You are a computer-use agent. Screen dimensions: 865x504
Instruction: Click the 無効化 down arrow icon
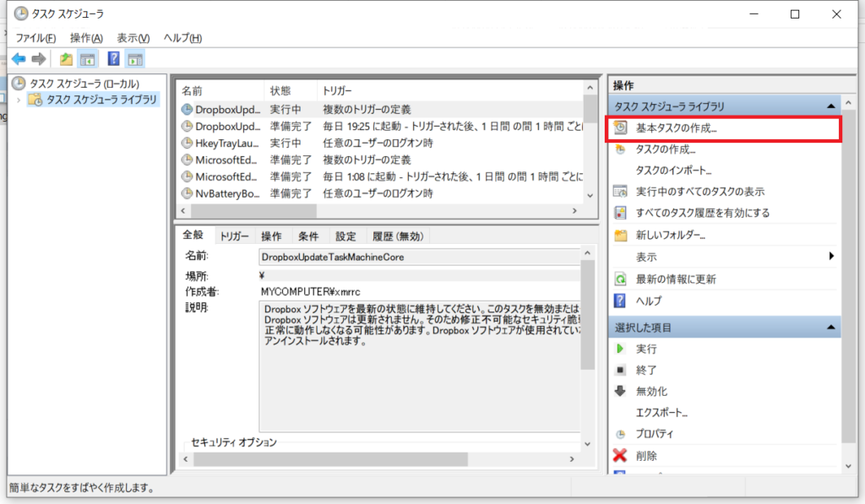(620, 391)
